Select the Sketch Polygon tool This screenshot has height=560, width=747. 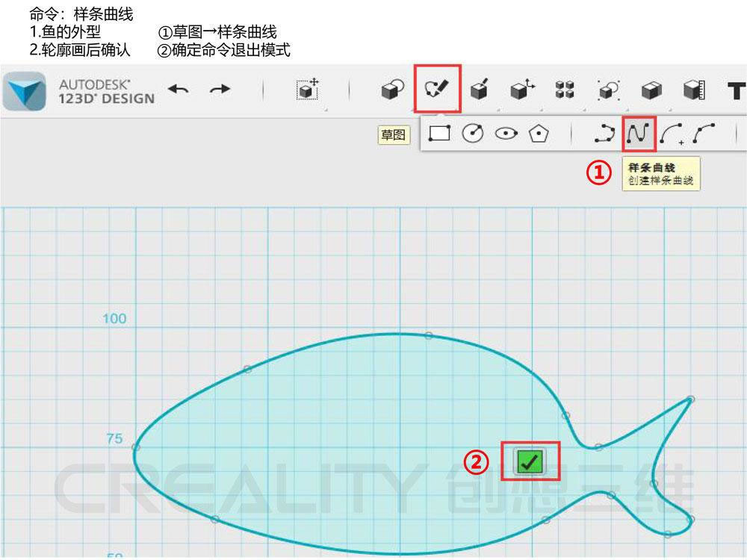(539, 134)
